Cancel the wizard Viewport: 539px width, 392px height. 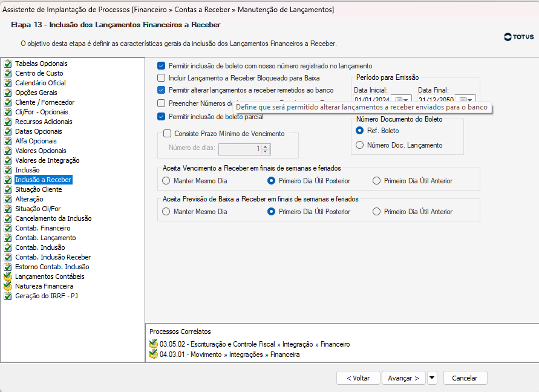pyautogui.click(x=465, y=378)
